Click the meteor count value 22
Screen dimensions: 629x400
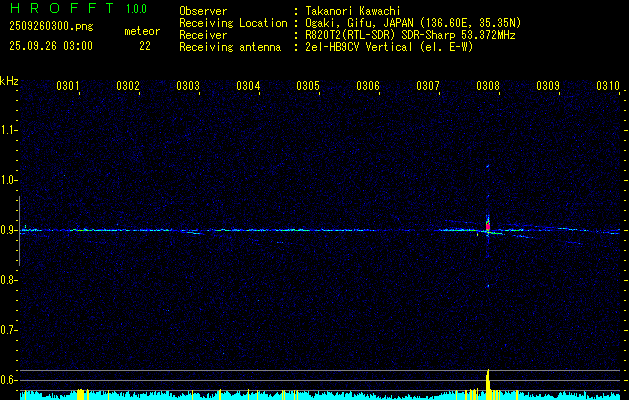point(145,46)
